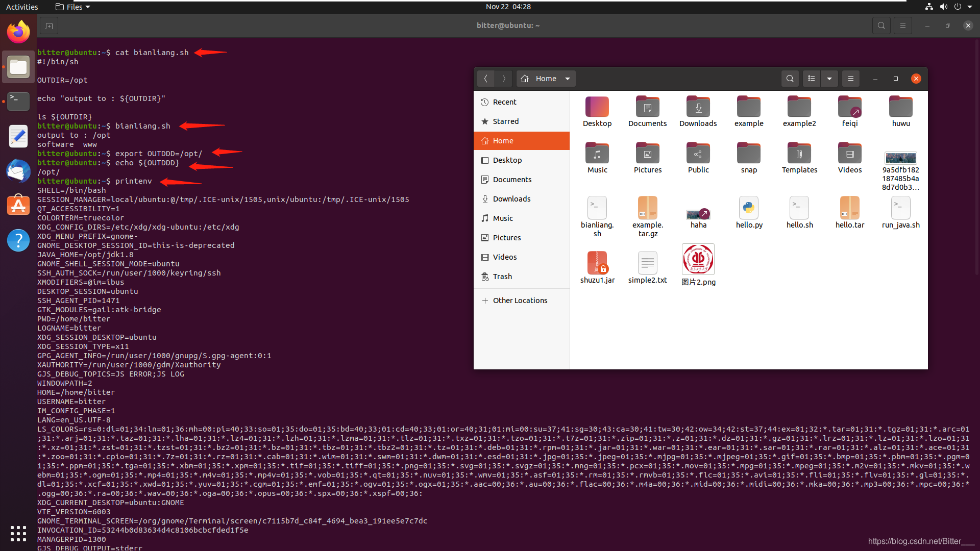The height and width of the screenshot is (551, 980).
Task: Launch Firefox from the dock
Action: (x=18, y=32)
